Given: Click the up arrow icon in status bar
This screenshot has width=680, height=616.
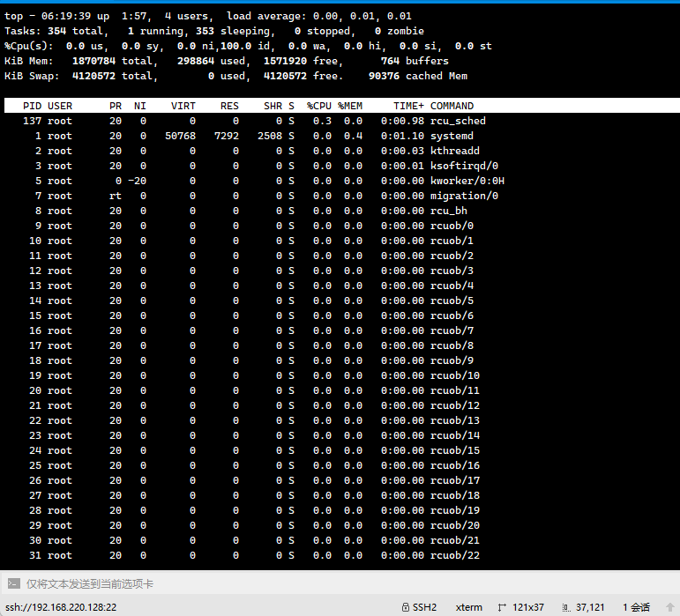Looking at the screenshot, I should [x=670, y=607].
